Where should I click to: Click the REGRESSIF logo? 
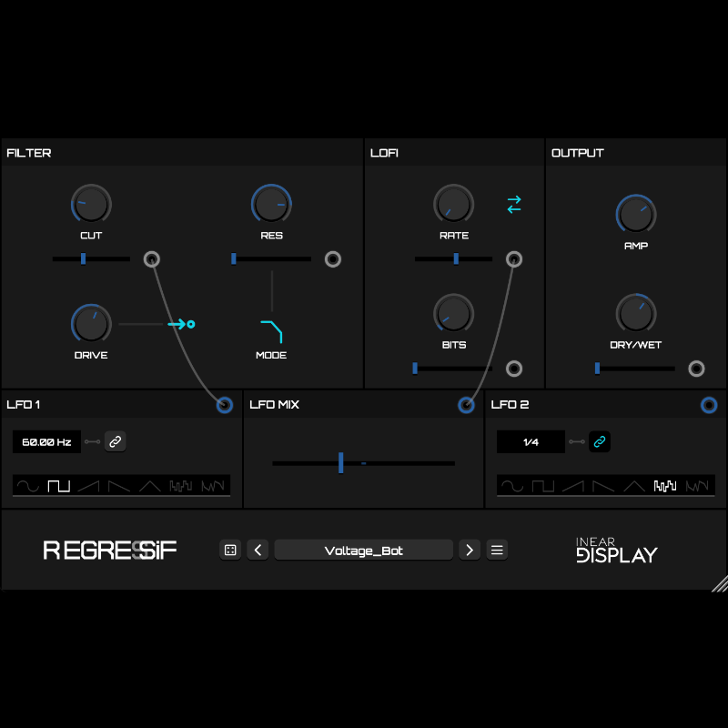110,551
